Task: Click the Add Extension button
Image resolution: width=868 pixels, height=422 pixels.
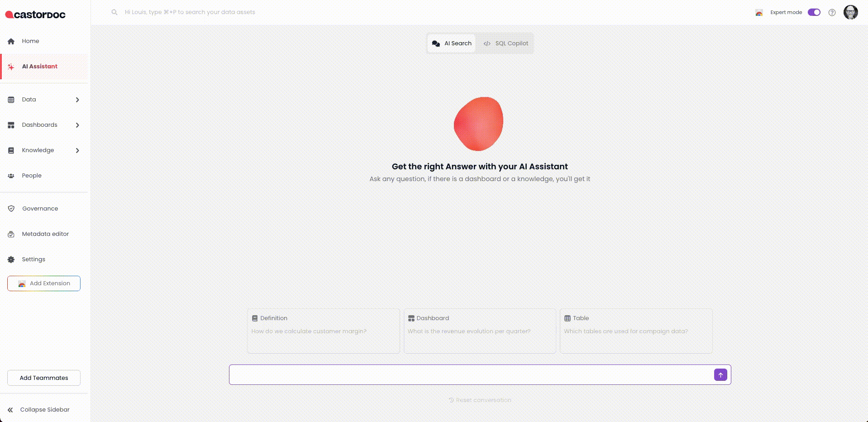Action: 44,283
